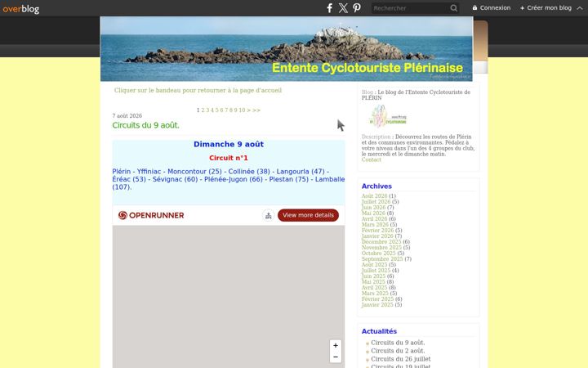Zoom out on the map

[336, 357]
